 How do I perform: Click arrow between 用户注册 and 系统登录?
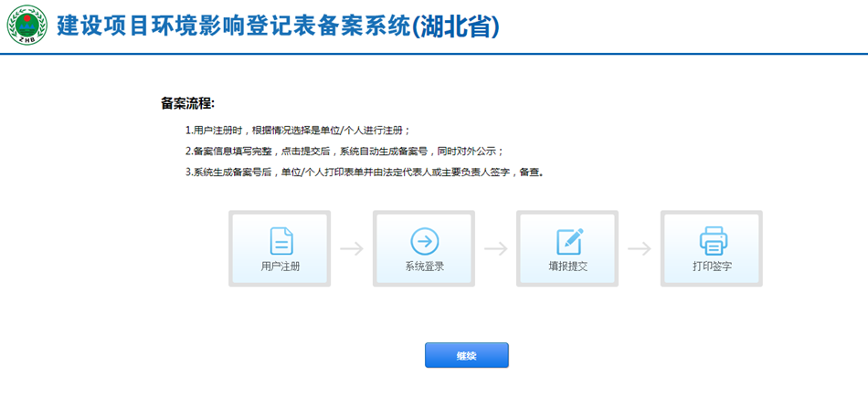pyautogui.click(x=352, y=248)
